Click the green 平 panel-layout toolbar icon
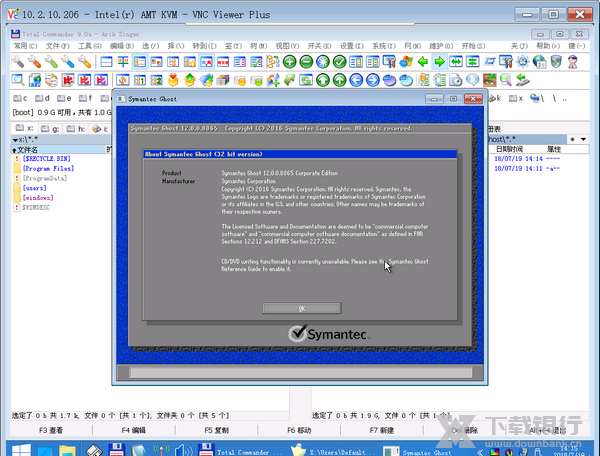 (123, 62)
